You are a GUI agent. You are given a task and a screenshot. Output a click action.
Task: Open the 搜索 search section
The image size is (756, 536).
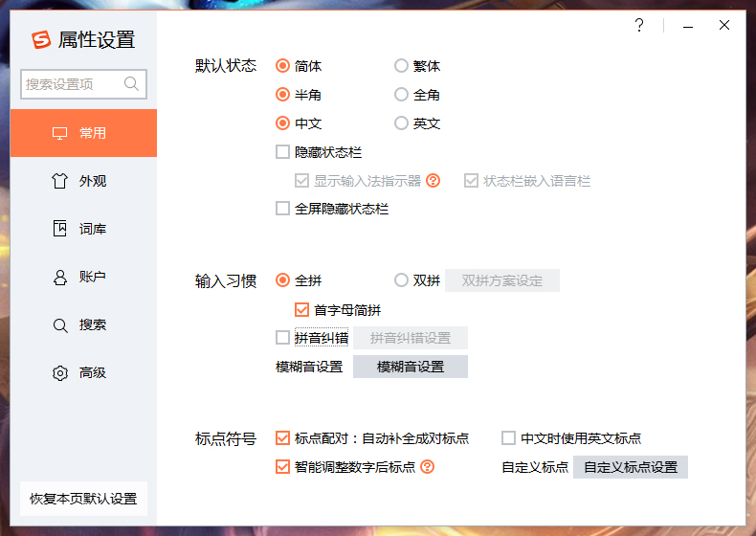pyautogui.click(x=82, y=324)
